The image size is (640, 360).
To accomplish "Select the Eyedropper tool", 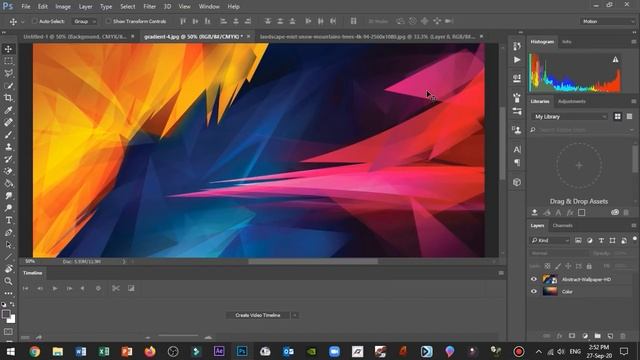I will [x=8, y=110].
